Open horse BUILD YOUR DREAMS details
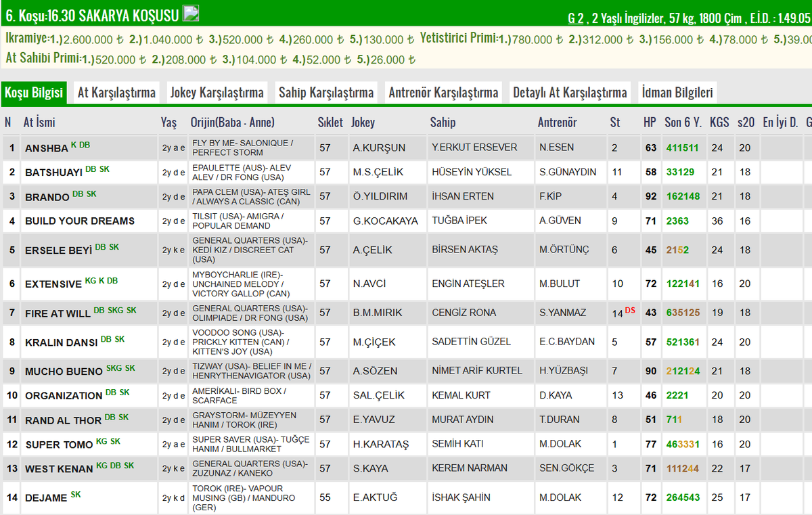 [x=80, y=221]
